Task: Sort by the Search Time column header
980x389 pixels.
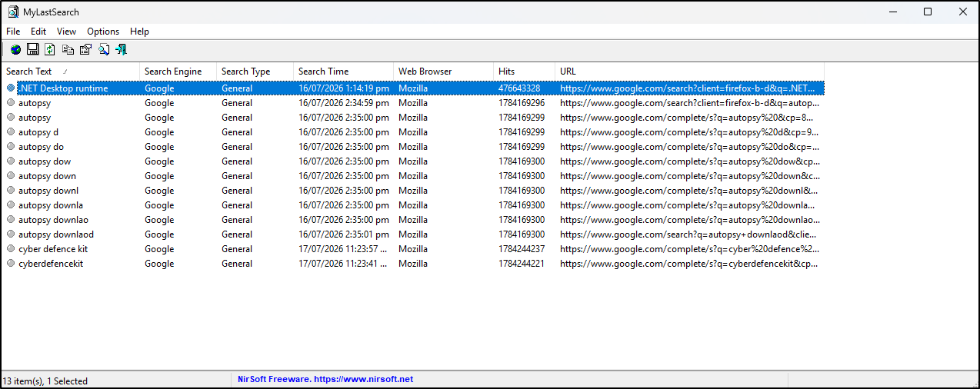Action: (x=344, y=71)
